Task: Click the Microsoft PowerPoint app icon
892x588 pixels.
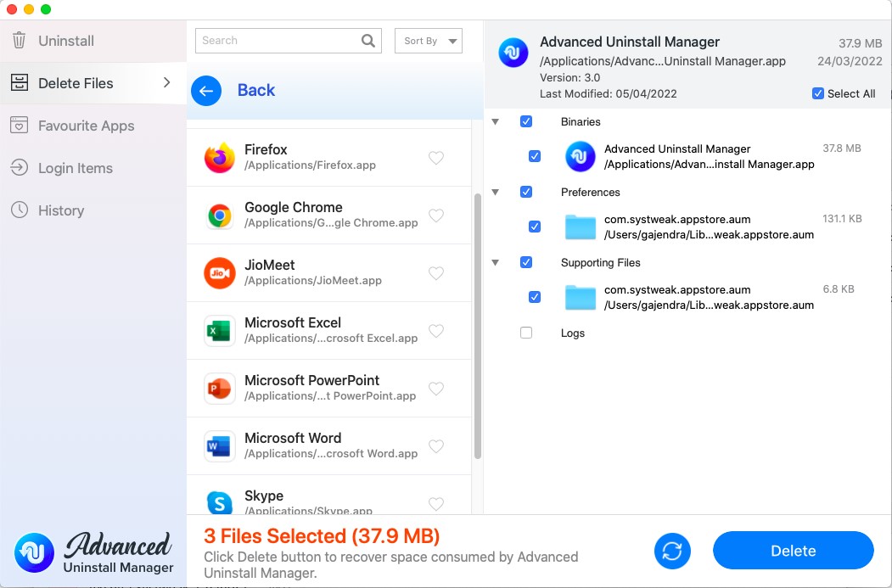Action: tap(220, 389)
